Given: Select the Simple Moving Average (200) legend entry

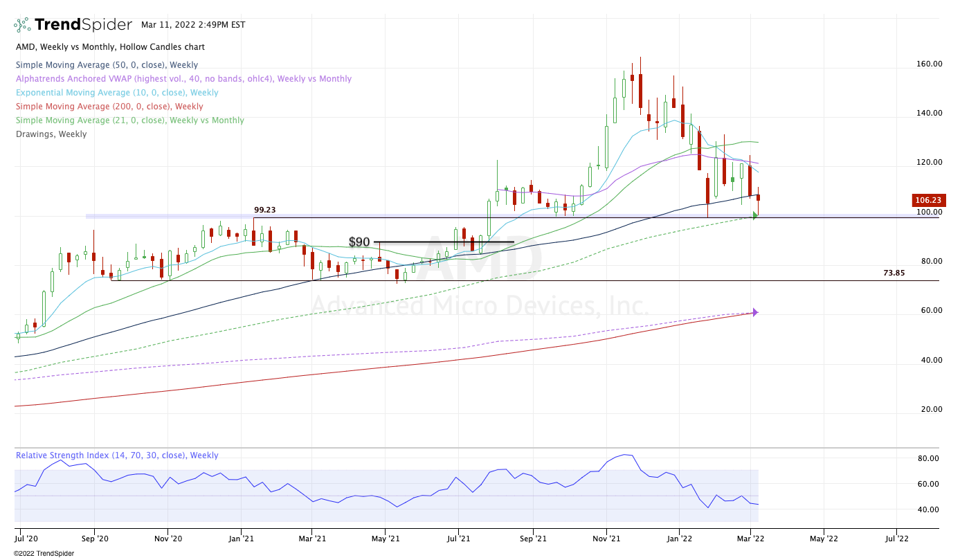Looking at the screenshot, I should (x=109, y=107).
